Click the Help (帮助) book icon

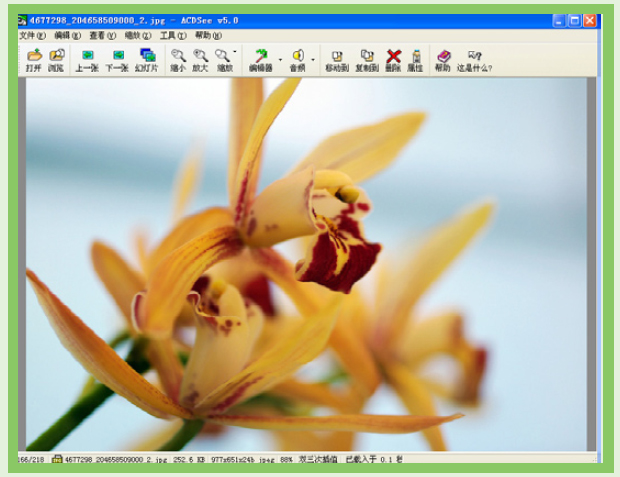pos(443,59)
